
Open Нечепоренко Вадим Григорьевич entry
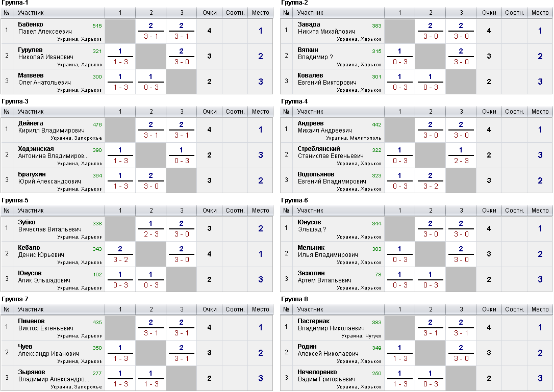[x=326, y=375]
